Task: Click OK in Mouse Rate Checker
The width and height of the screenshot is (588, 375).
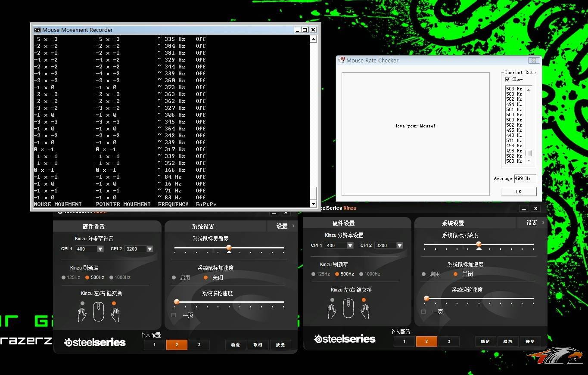Action: [x=519, y=192]
